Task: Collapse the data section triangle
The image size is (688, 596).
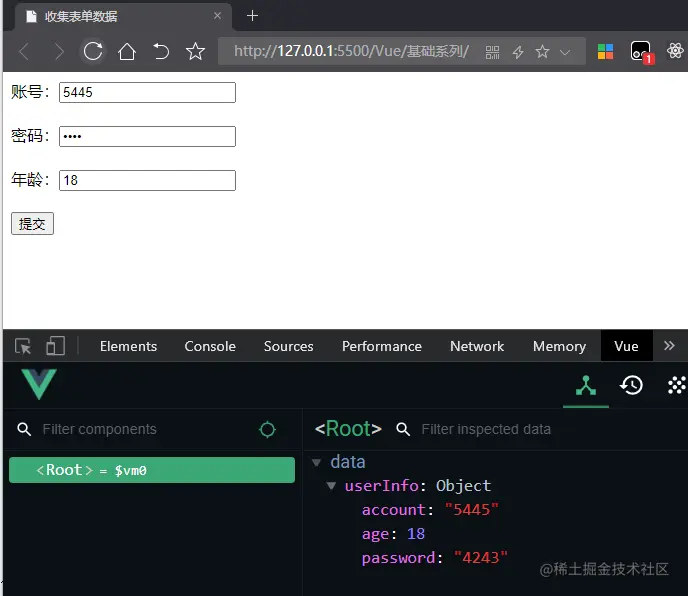Action: point(316,462)
